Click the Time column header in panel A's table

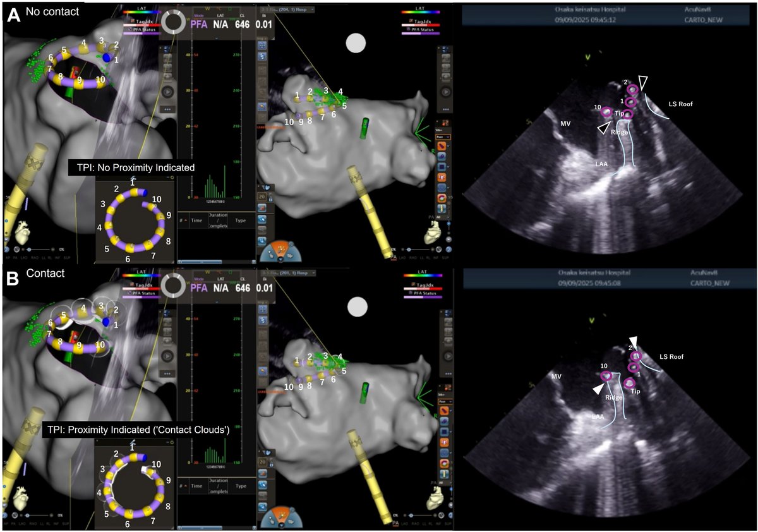tap(196, 221)
